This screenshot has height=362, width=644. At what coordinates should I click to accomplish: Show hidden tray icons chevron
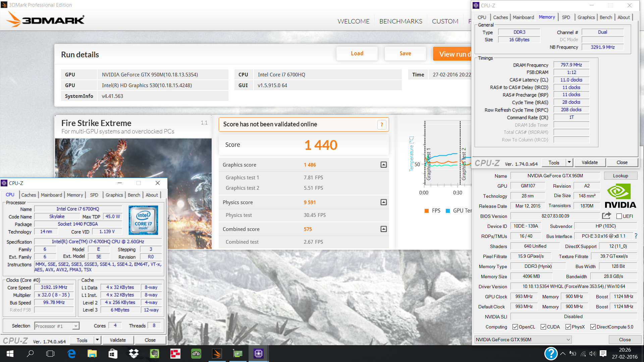point(563,354)
